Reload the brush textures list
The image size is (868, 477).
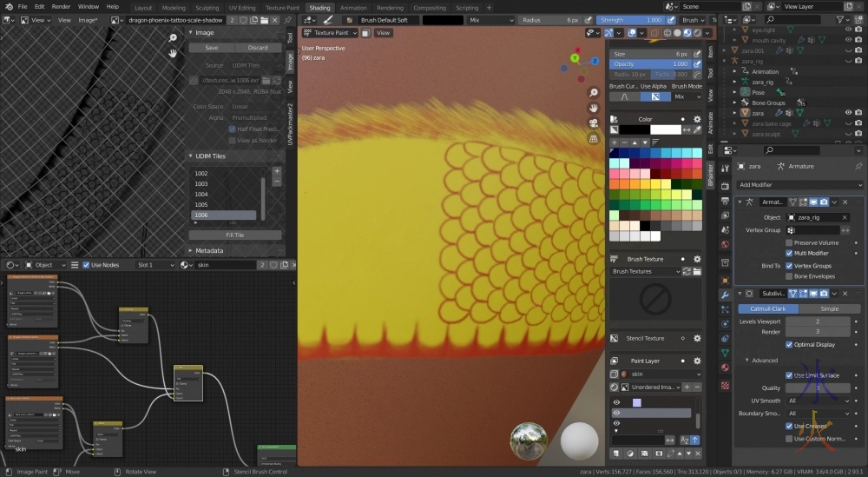(x=687, y=272)
